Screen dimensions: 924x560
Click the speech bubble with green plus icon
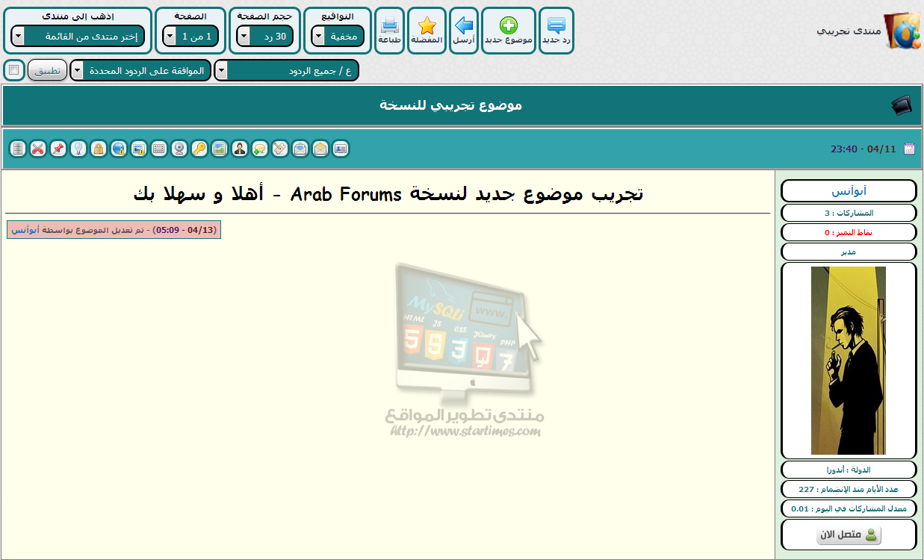tap(259, 149)
